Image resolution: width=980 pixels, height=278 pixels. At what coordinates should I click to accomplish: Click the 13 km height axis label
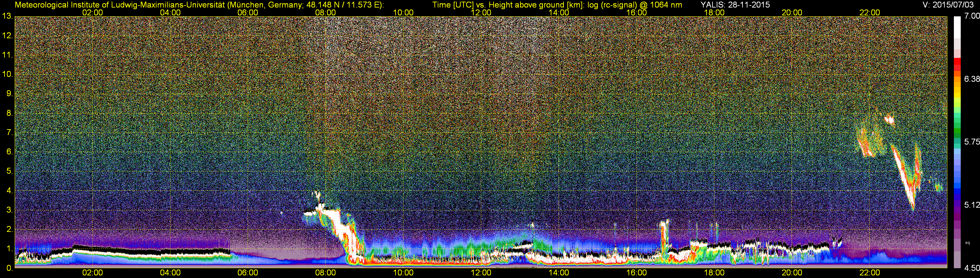click(7, 16)
